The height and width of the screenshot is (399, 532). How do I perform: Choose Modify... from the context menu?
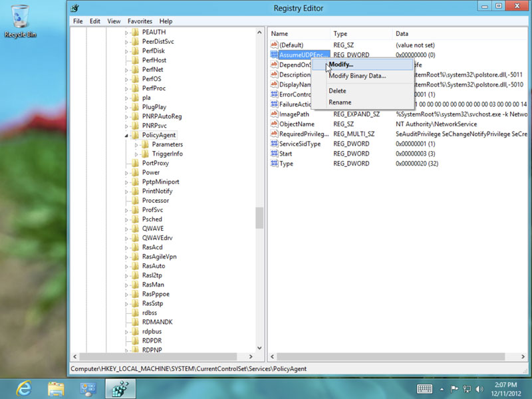pyautogui.click(x=341, y=65)
